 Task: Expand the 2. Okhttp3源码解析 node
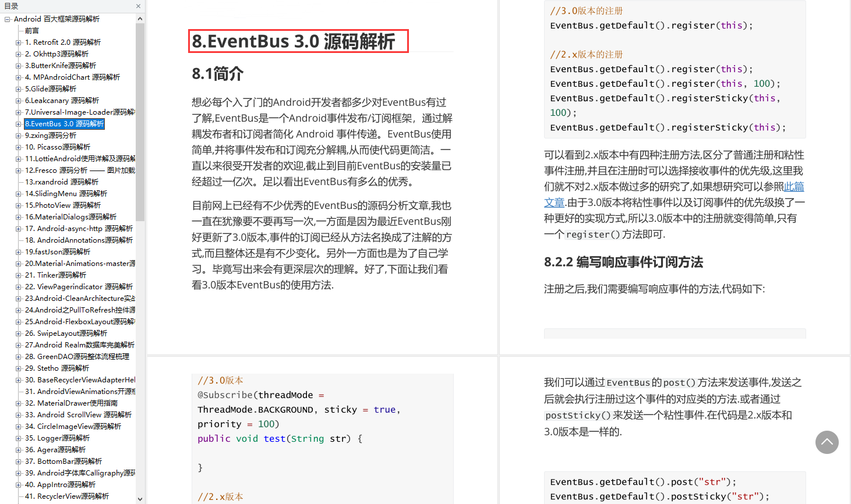point(19,54)
